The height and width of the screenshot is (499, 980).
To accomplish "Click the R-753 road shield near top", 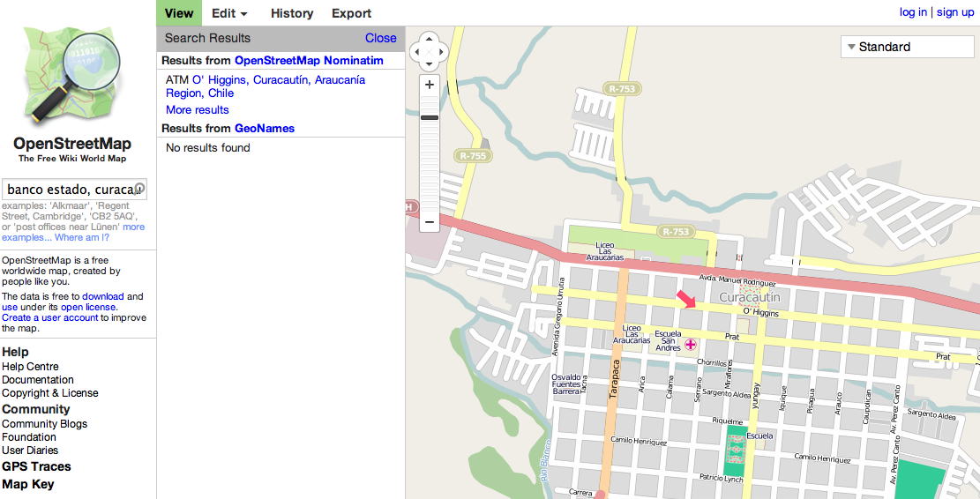I will [x=622, y=89].
